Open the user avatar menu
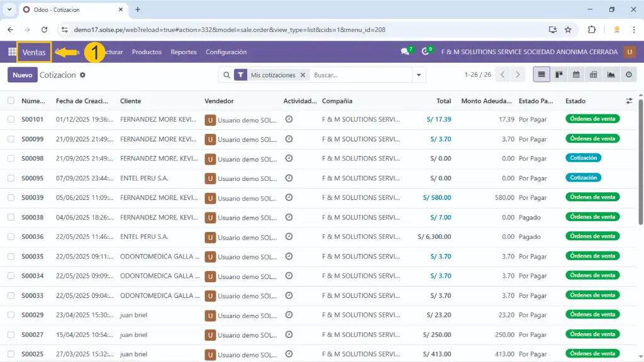 point(630,52)
